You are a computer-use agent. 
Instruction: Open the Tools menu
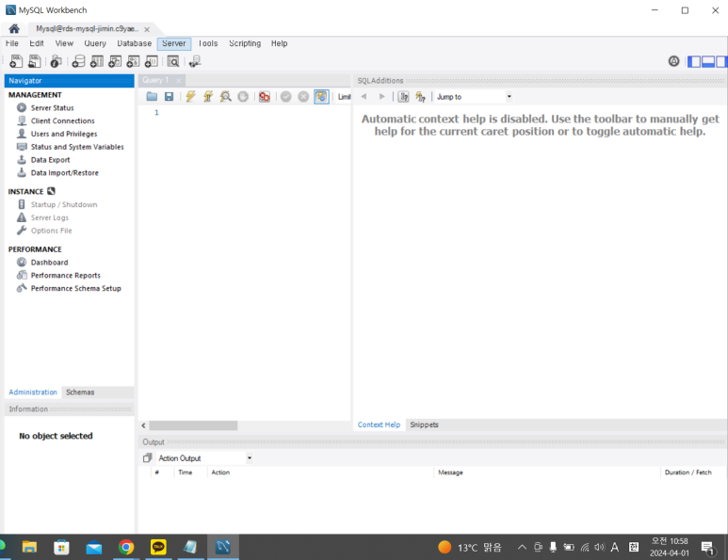(208, 43)
